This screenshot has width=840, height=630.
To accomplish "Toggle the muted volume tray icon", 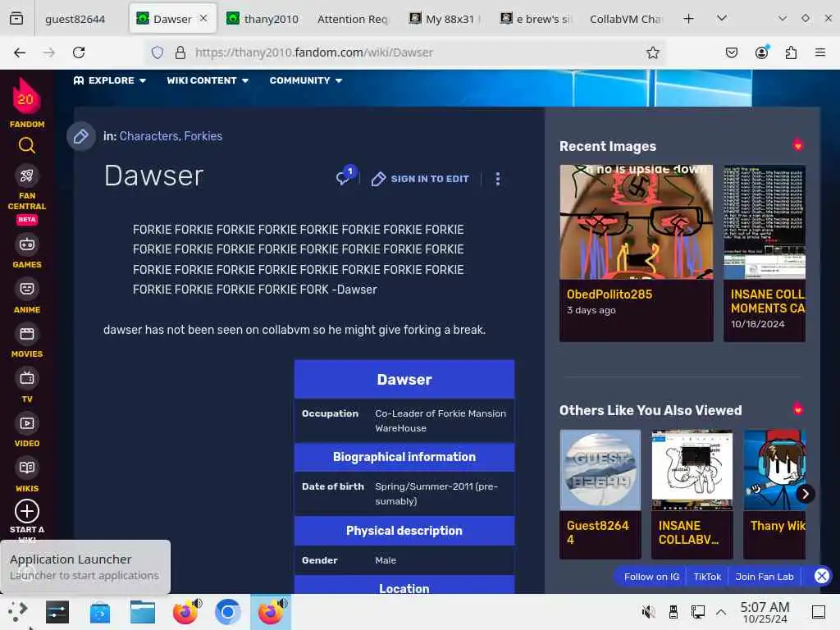I will tap(648, 612).
